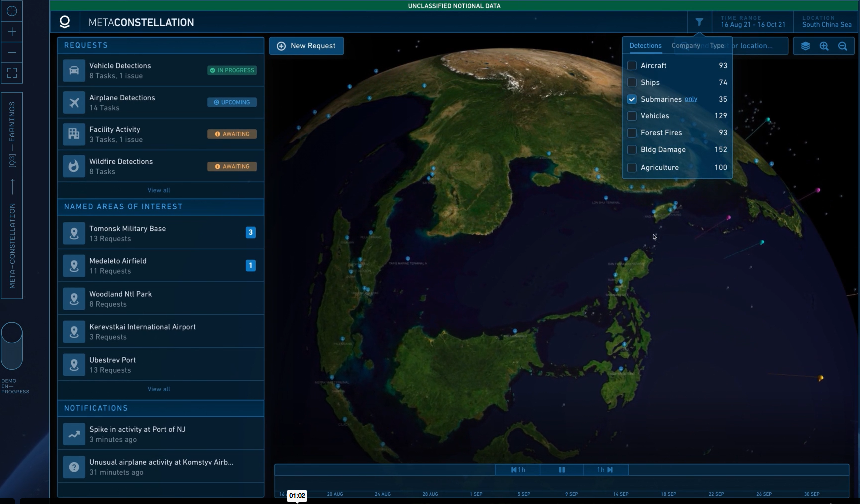Open the Vehicle Detections request
Viewport: 860px width, 504px height.
(161, 70)
